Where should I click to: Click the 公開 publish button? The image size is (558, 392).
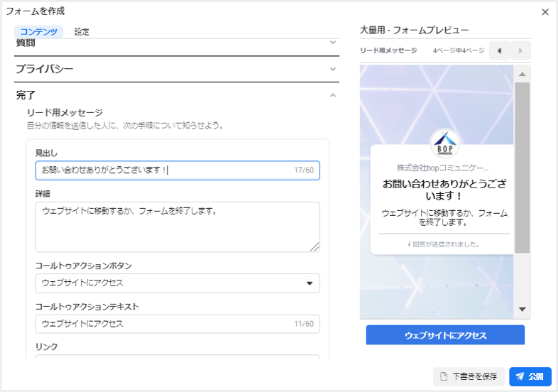click(530, 376)
